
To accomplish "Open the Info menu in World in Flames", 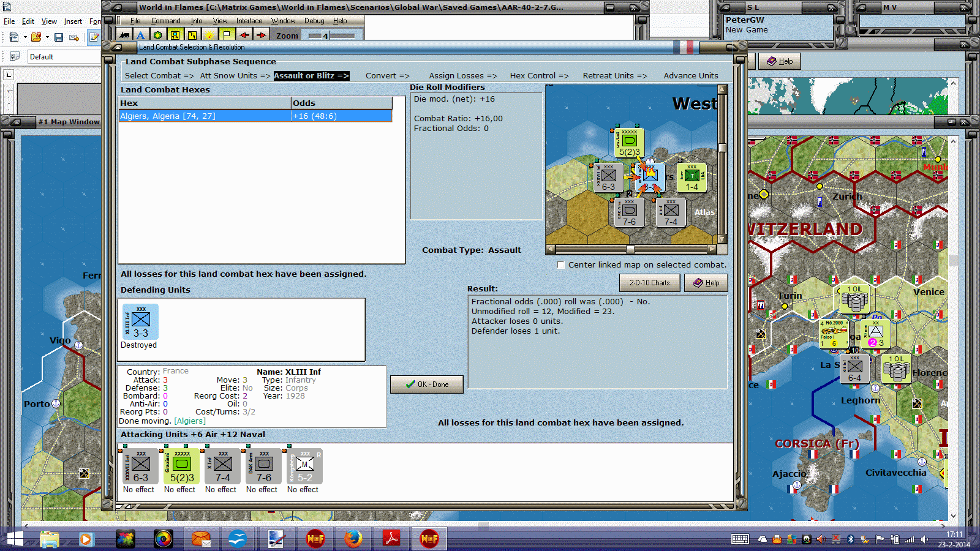I will tap(196, 21).
